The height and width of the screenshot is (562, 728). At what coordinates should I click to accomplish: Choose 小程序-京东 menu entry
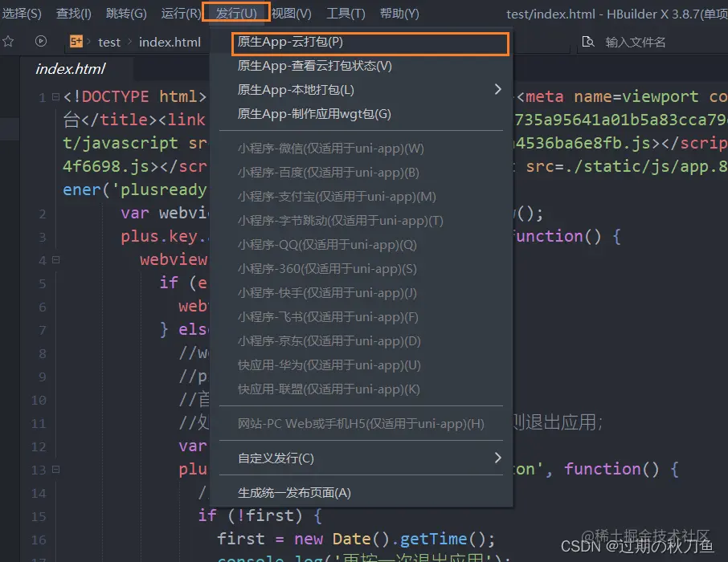tap(362, 341)
